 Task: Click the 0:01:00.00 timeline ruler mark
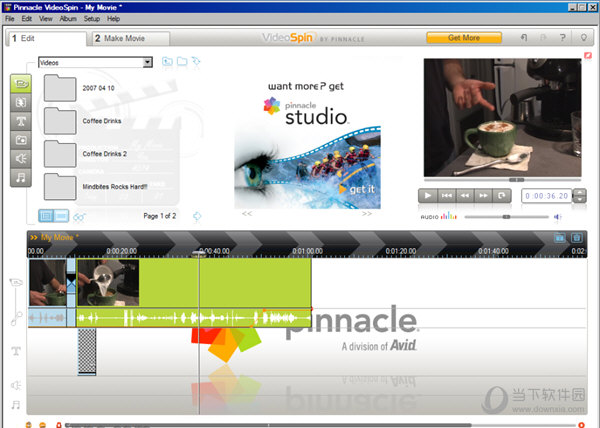click(x=307, y=251)
